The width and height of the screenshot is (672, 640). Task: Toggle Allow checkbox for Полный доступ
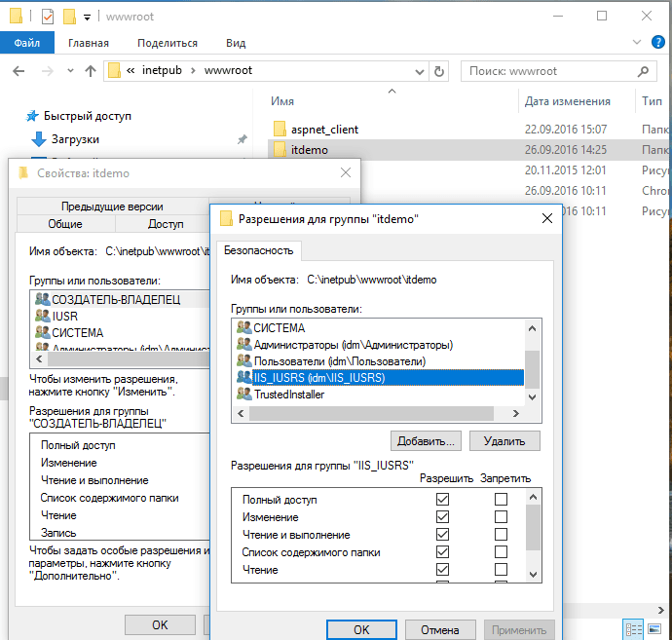(443, 500)
